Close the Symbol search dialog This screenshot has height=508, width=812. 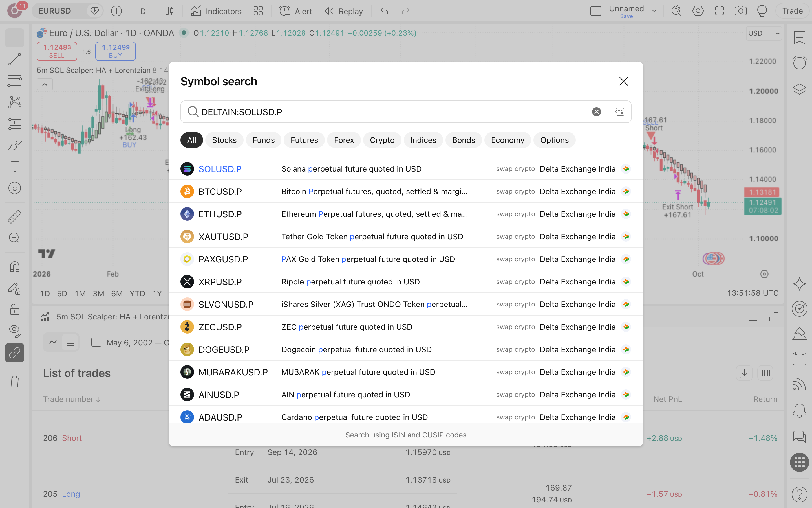click(623, 81)
